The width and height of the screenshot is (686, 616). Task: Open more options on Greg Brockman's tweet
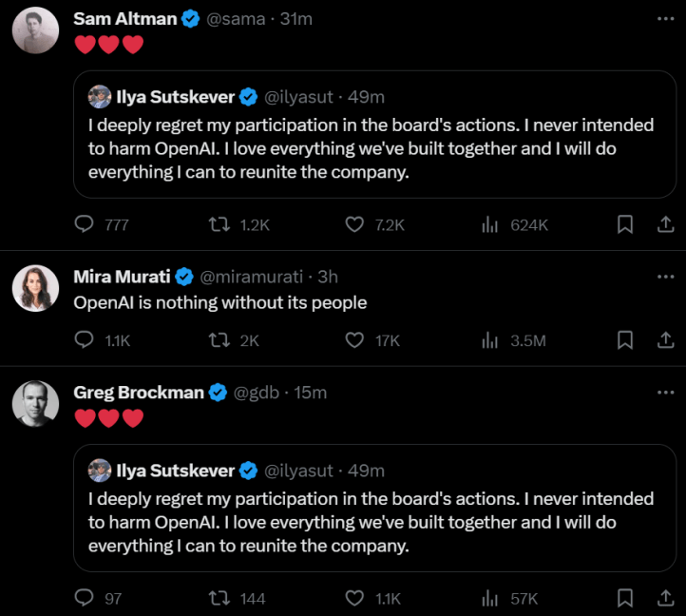[665, 392]
